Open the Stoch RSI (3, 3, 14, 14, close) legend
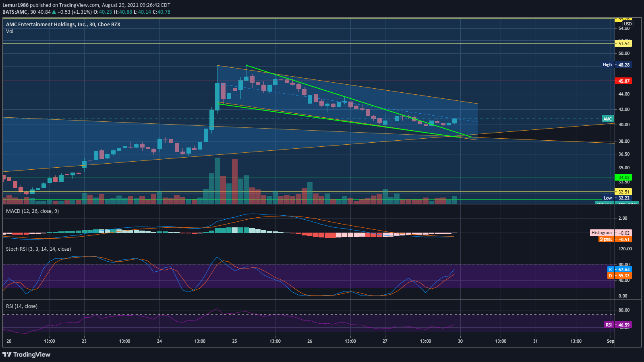The image size is (644, 362). coord(38,249)
